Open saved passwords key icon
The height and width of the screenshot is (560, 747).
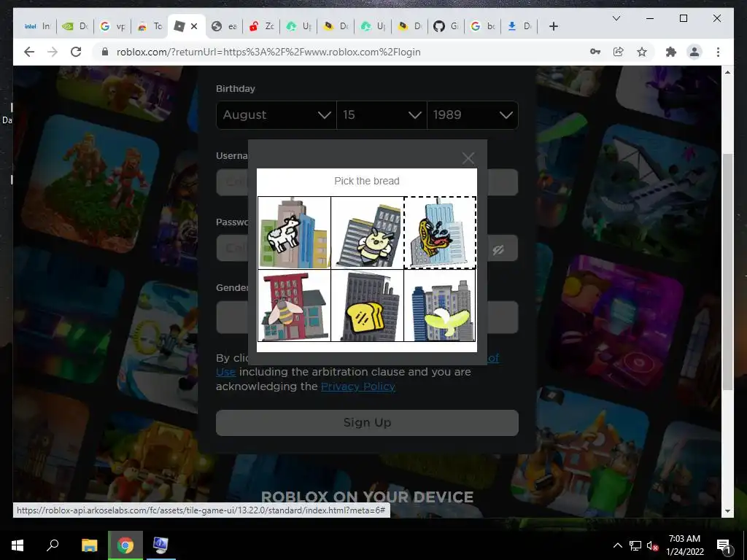[595, 52]
